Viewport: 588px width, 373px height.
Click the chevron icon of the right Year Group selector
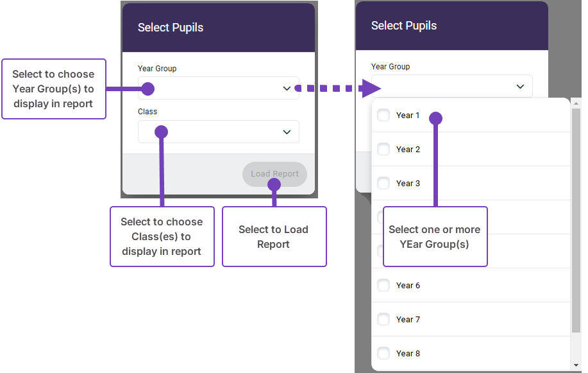[x=520, y=85]
